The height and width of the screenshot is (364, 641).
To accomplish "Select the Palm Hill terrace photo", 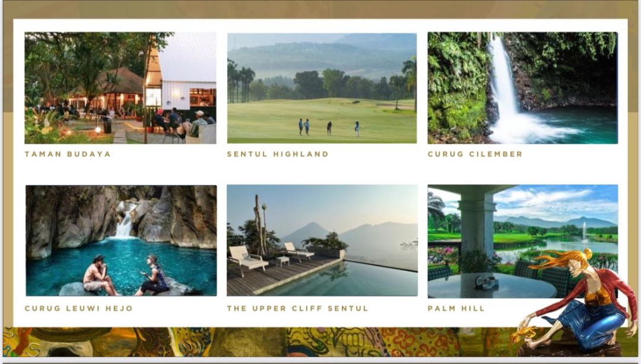I will click(x=522, y=241).
